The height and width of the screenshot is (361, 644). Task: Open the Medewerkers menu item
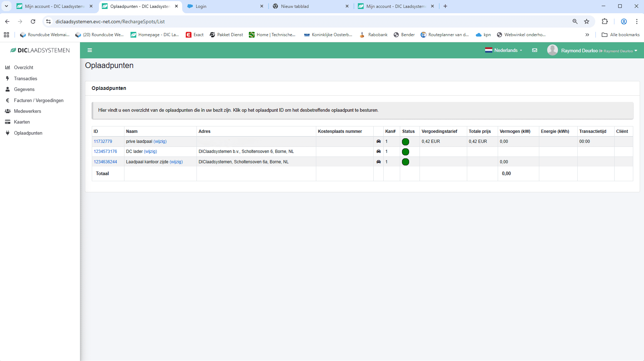click(x=28, y=111)
